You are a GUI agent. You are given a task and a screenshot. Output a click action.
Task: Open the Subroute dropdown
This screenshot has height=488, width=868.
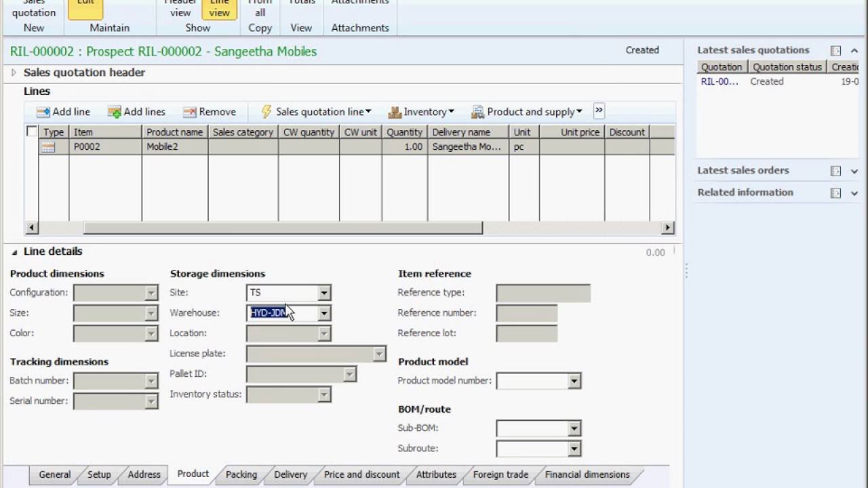tap(574, 449)
